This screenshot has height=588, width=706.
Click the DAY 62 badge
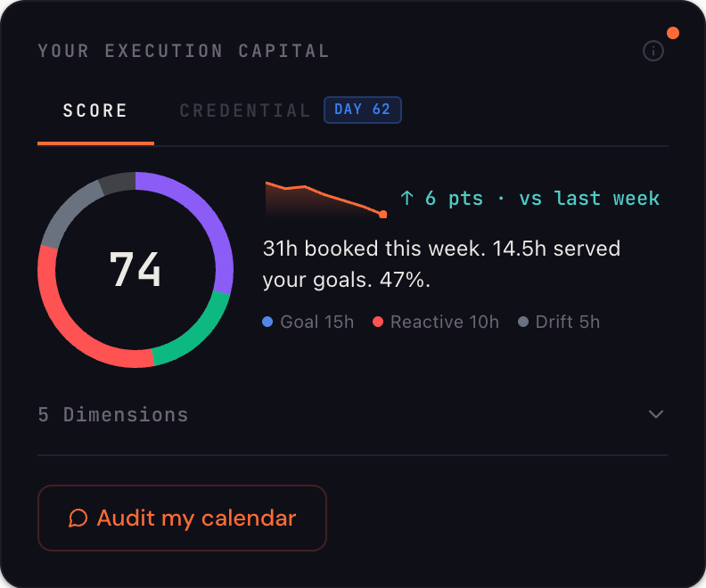(363, 110)
